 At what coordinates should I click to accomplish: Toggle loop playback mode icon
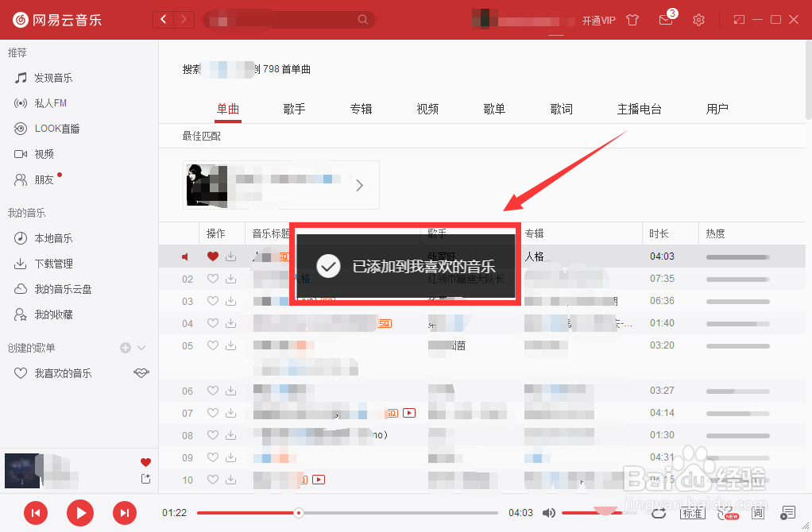[x=659, y=513]
